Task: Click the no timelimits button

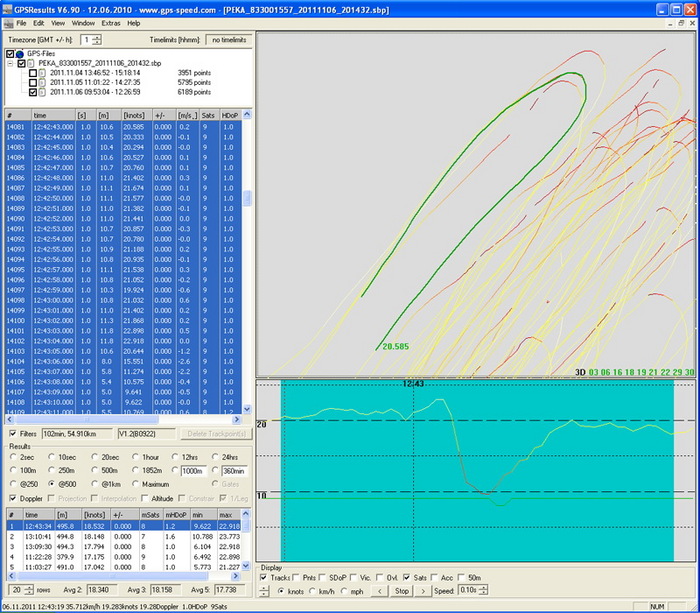Action: coord(228,39)
